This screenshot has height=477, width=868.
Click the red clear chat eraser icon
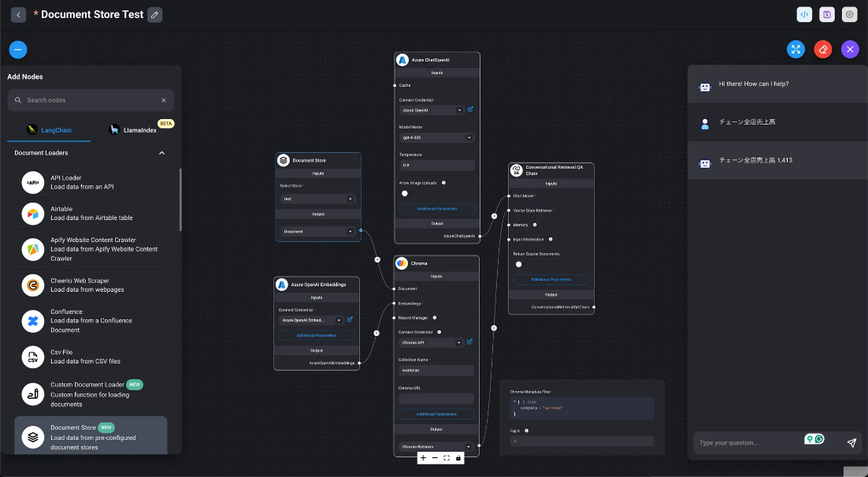pos(823,49)
